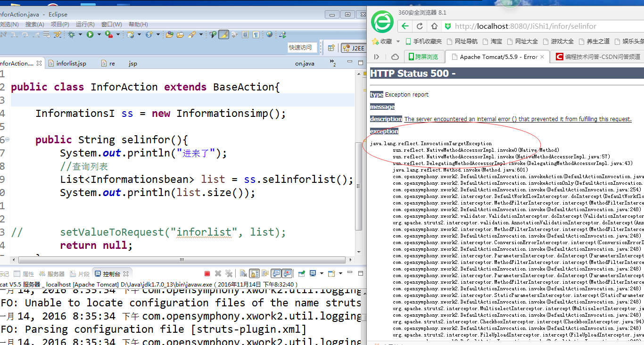Click the editor horizontal scrollbar
644x345 pixels.
(x=182, y=260)
